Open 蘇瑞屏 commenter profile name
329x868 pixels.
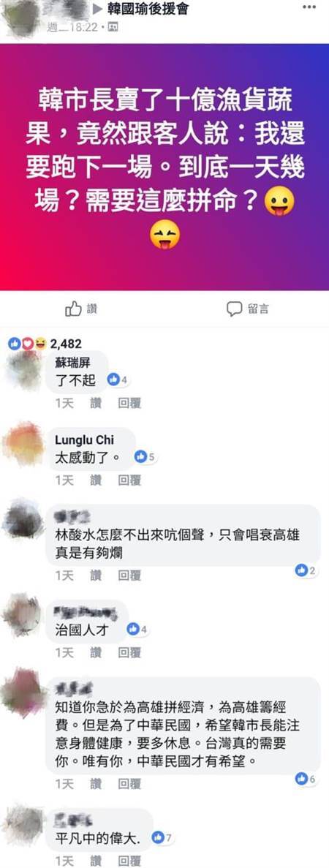[72, 363]
